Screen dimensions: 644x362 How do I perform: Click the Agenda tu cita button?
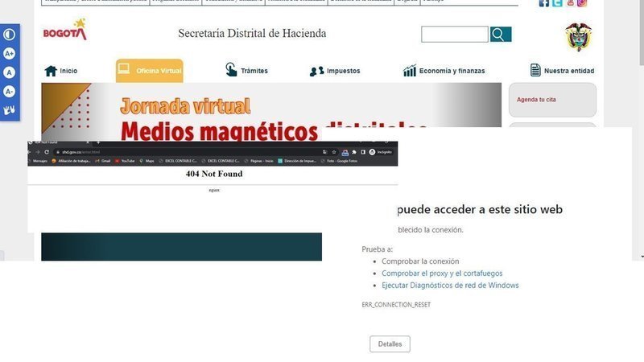552,100
